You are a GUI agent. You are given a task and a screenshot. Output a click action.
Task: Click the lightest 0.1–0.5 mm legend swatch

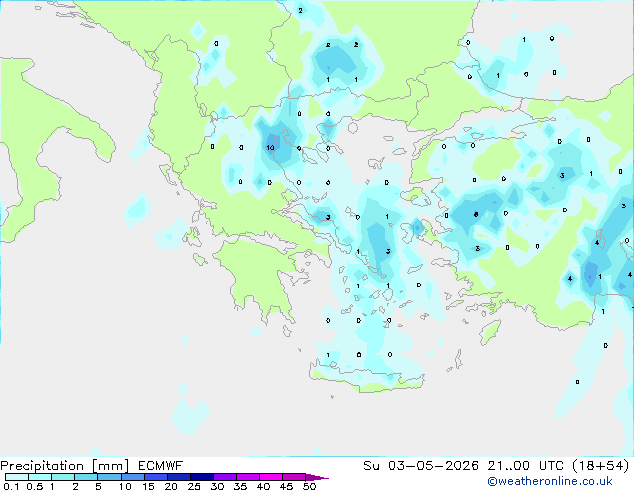(17, 477)
